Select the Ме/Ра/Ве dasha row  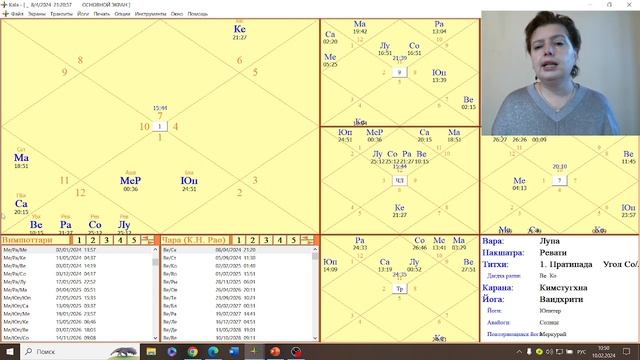[x=77, y=266]
